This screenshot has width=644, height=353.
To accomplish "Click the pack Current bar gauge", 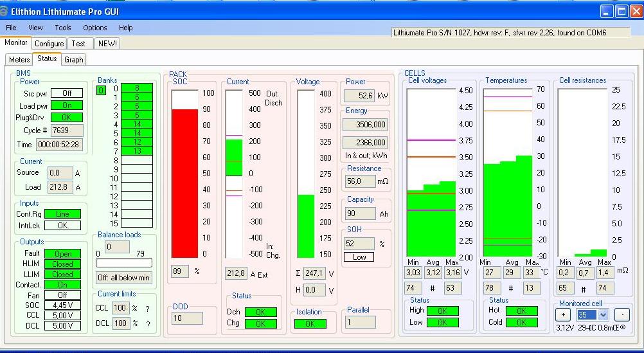I will click(x=234, y=174).
